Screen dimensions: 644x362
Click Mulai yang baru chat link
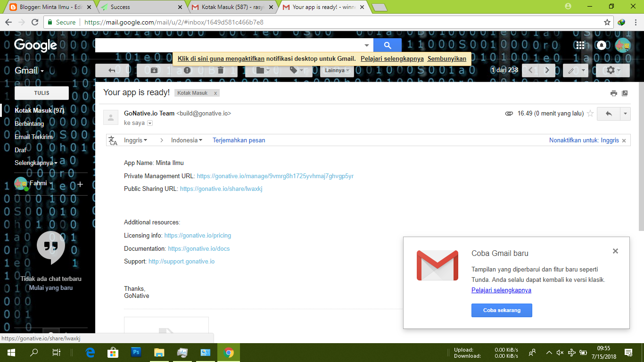pos(51,288)
